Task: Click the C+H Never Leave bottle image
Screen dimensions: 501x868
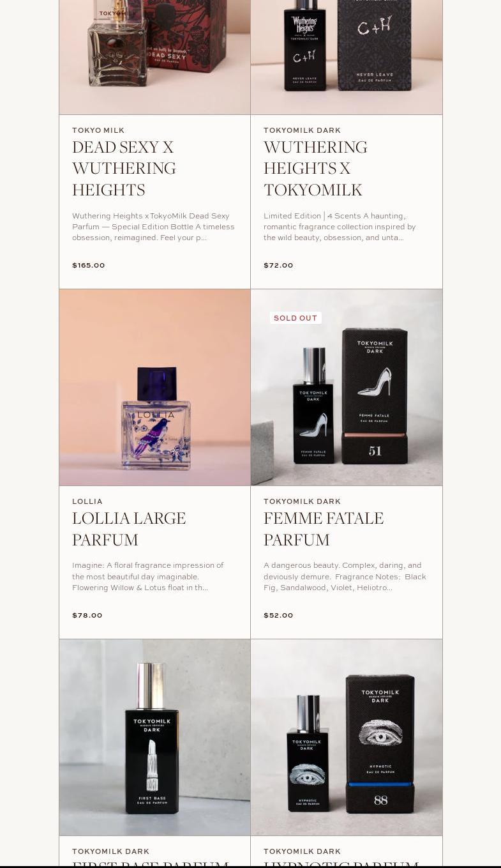Action: [x=347, y=57]
